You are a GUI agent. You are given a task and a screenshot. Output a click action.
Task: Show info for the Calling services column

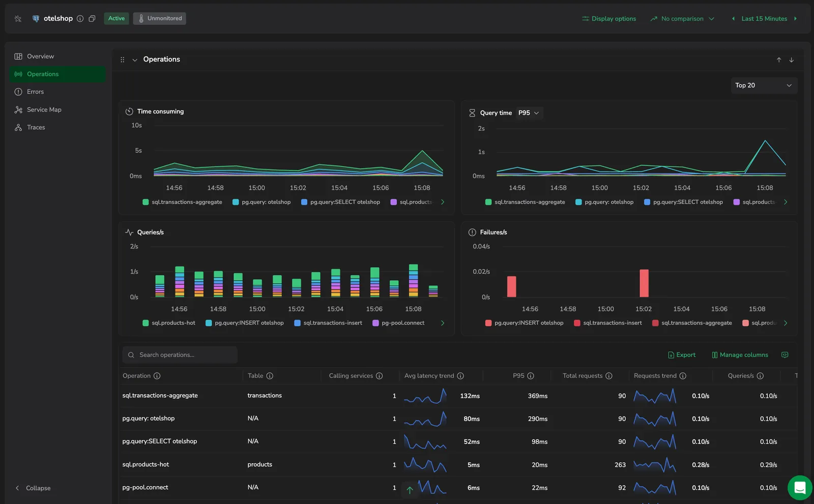click(380, 376)
